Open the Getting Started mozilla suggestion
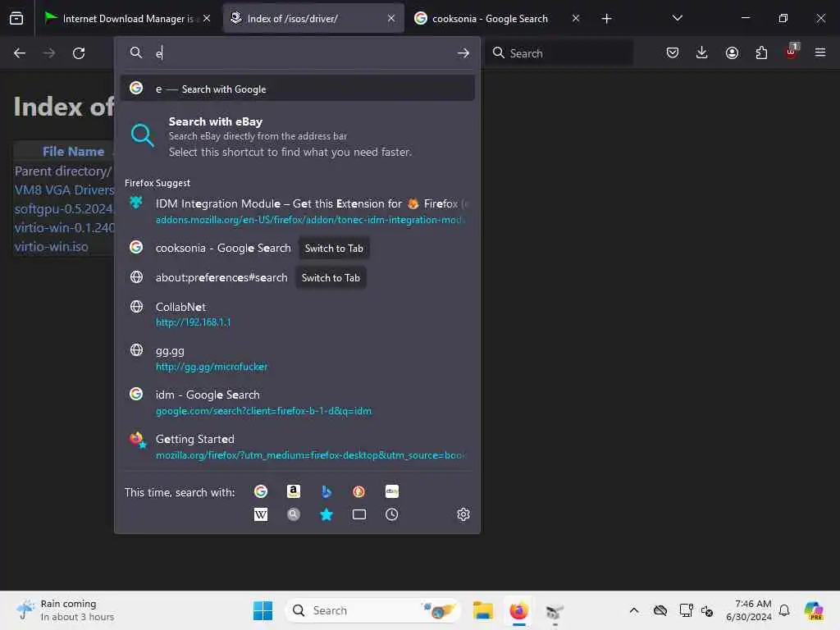840x630 pixels. [x=297, y=446]
